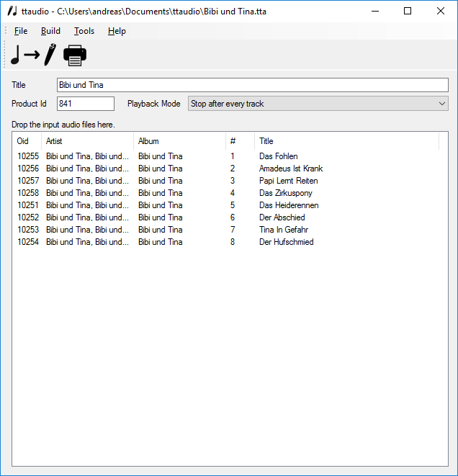Image resolution: width=458 pixels, height=476 pixels.
Task: Select the row with Oid 10251
Action: tap(226, 205)
